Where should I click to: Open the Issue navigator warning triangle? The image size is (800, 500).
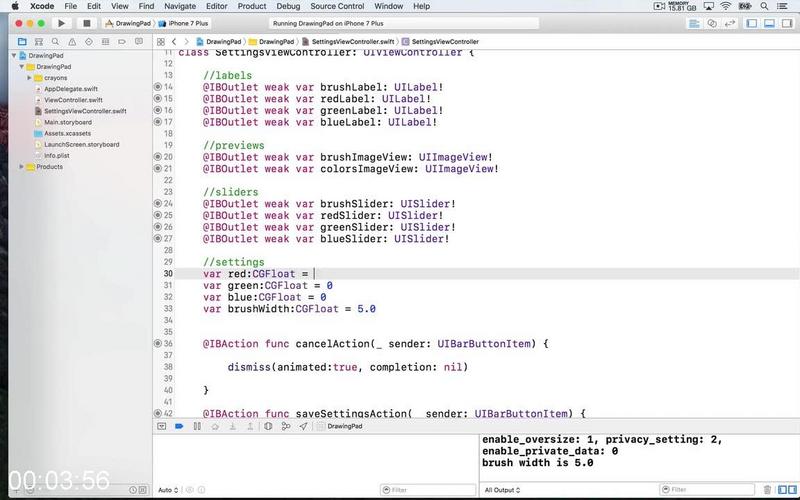(72, 42)
